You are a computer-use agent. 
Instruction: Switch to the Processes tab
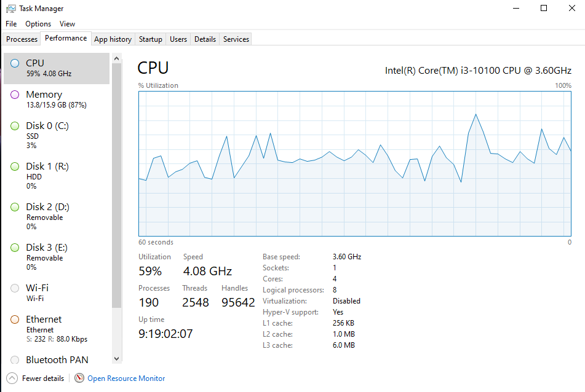click(x=21, y=39)
